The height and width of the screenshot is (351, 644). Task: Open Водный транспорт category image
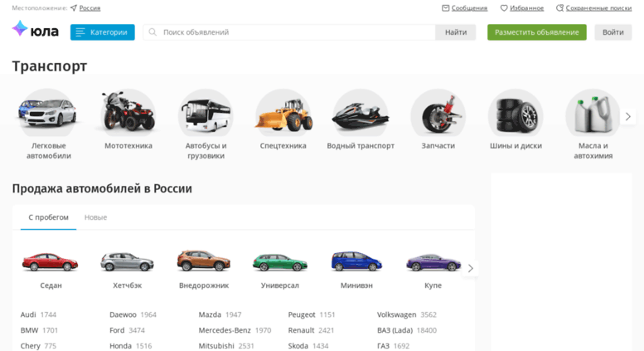(361, 113)
